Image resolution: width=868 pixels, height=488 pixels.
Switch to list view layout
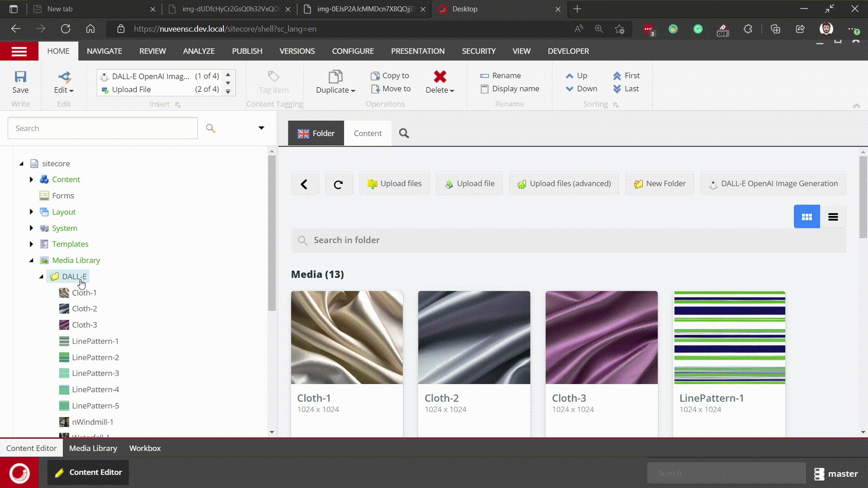pyautogui.click(x=833, y=217)
